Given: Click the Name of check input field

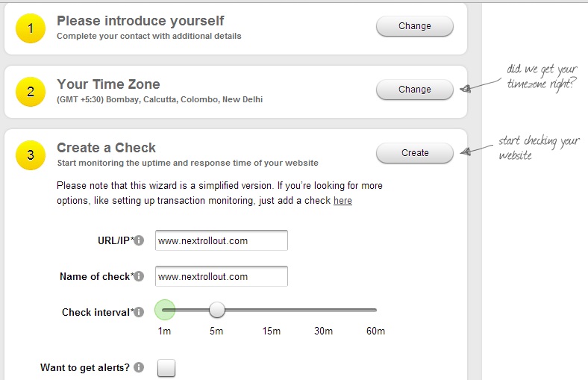Looking at the screenshot, I should 222,276.
